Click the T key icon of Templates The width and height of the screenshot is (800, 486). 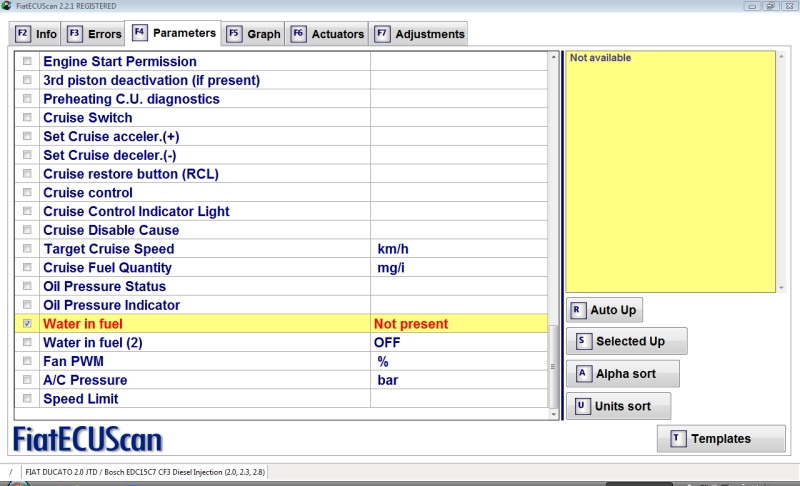coord(678,438)
